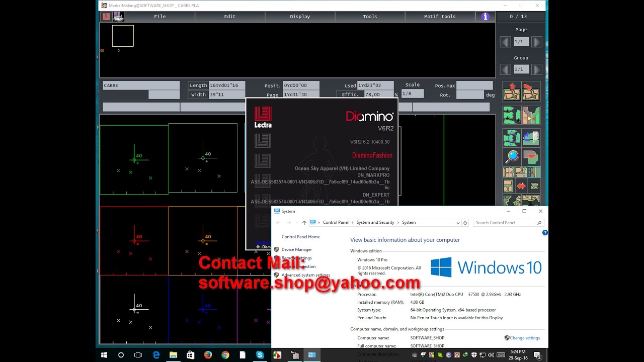The image size is (644, 362).
Task: Open Cortana search circle on taskbar
Action: [x=121, y=355]
